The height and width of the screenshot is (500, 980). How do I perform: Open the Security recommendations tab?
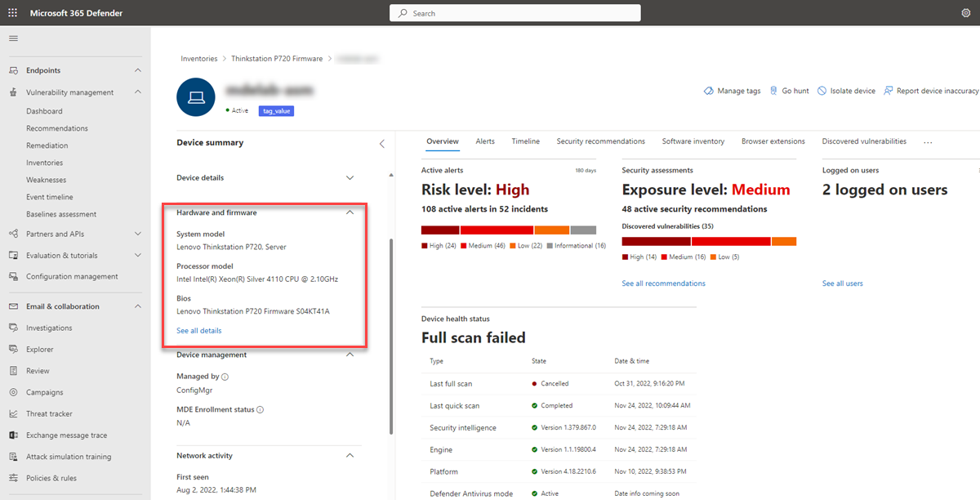(601, 141)
